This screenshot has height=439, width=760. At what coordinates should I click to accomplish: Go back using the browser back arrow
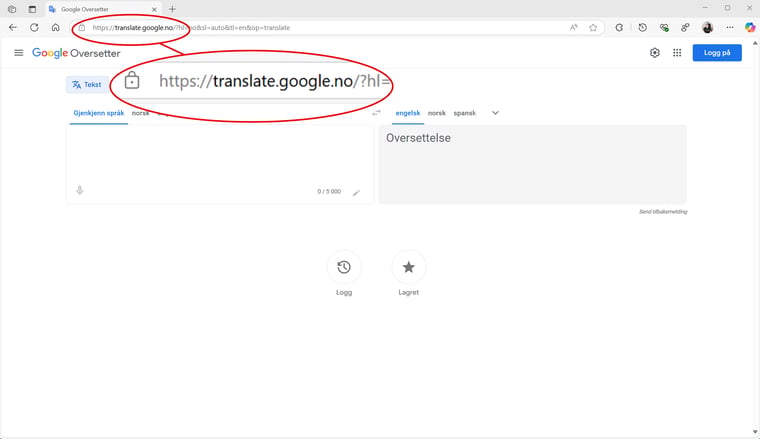tap(13, 28)
